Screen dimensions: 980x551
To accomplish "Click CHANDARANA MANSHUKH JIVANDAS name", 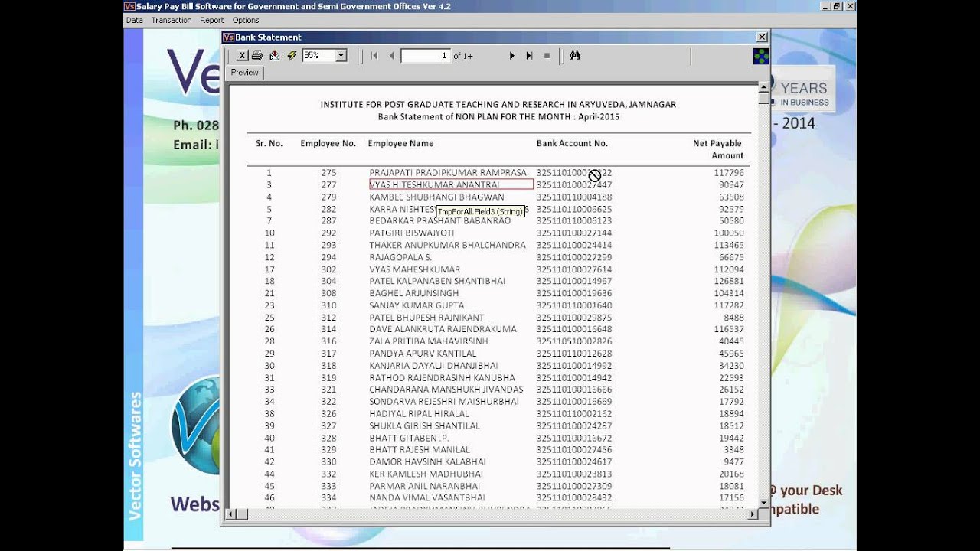I will pyautogui.click(x=446, y=390).
